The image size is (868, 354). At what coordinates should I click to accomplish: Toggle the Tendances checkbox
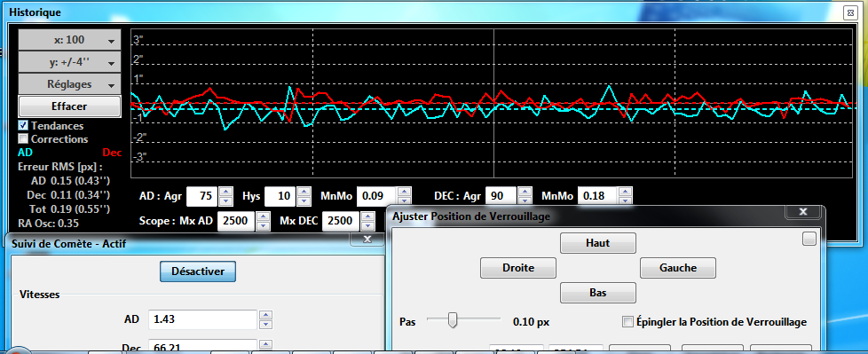coord(23,126)
